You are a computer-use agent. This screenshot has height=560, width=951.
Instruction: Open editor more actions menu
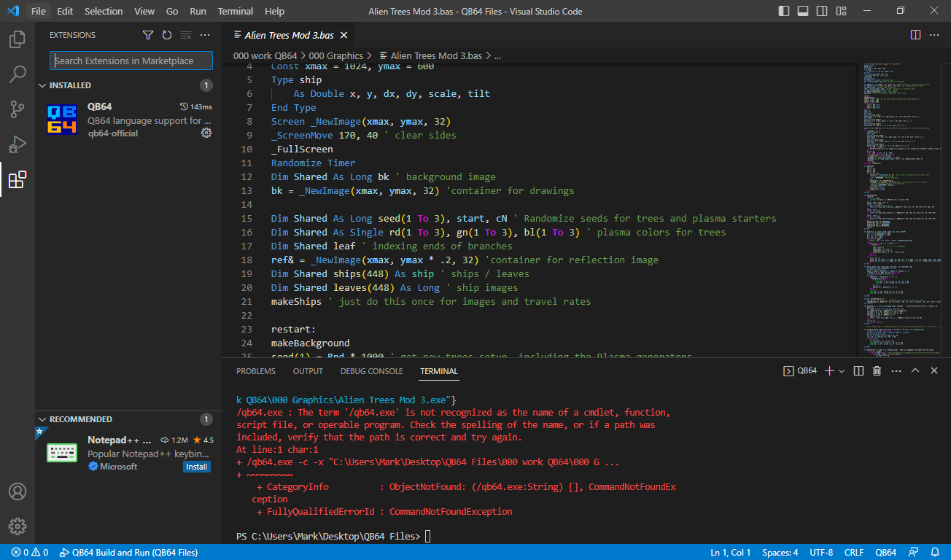(934, 35)
